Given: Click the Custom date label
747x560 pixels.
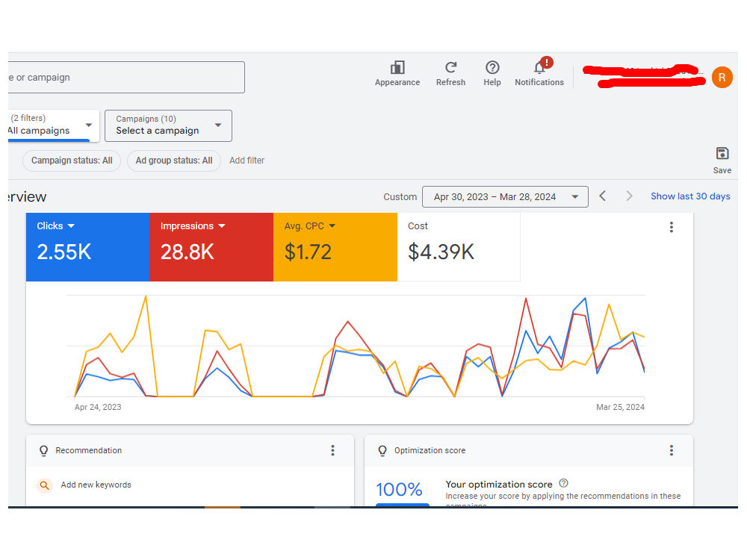Looking at the screenshot, I should tap(400, 196).
